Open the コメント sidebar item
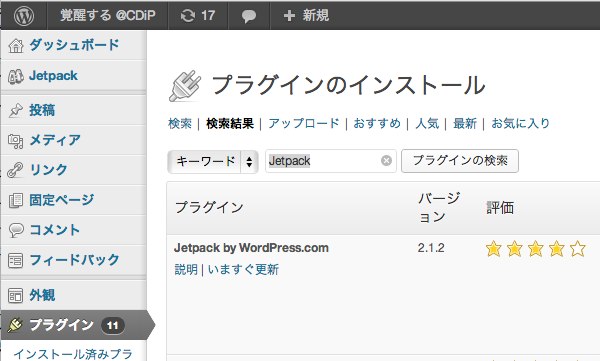Viewport: 600px width, 361px height. 55,230
